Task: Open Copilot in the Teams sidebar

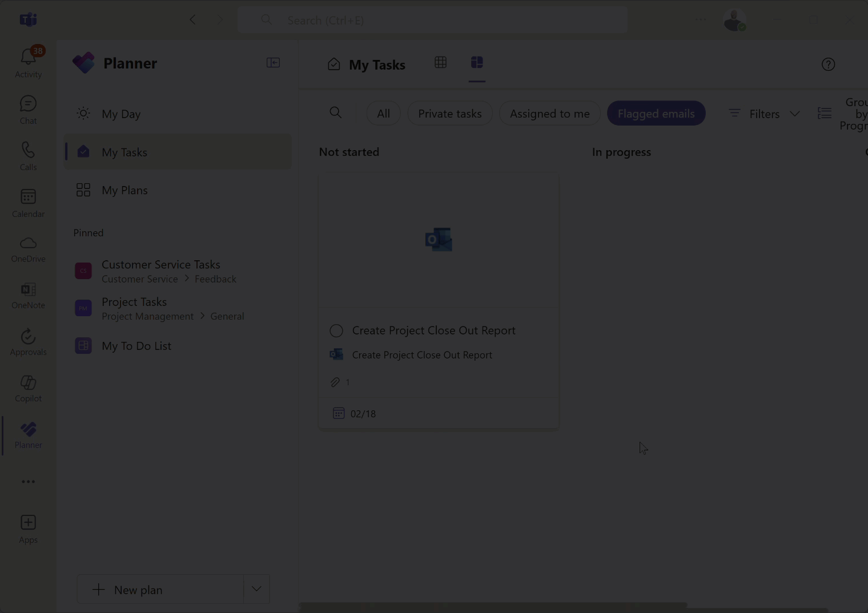Action: point(28,389)
